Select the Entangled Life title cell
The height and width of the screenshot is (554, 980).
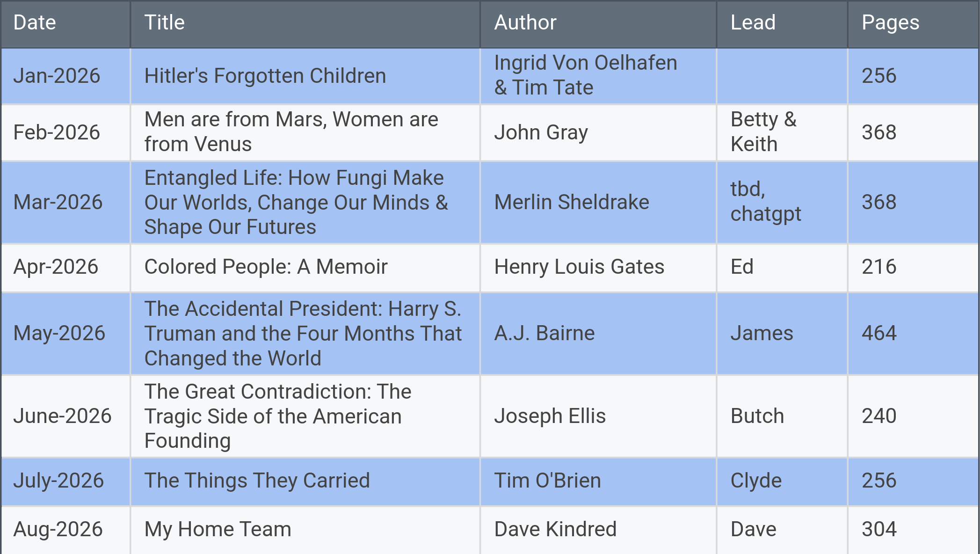click(296, 202)
